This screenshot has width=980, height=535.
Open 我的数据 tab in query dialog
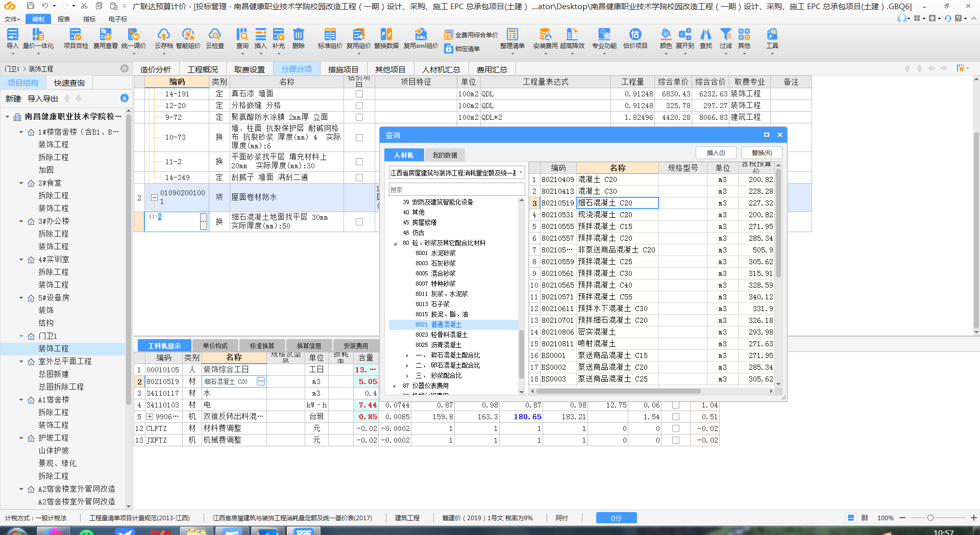point(445,155)
